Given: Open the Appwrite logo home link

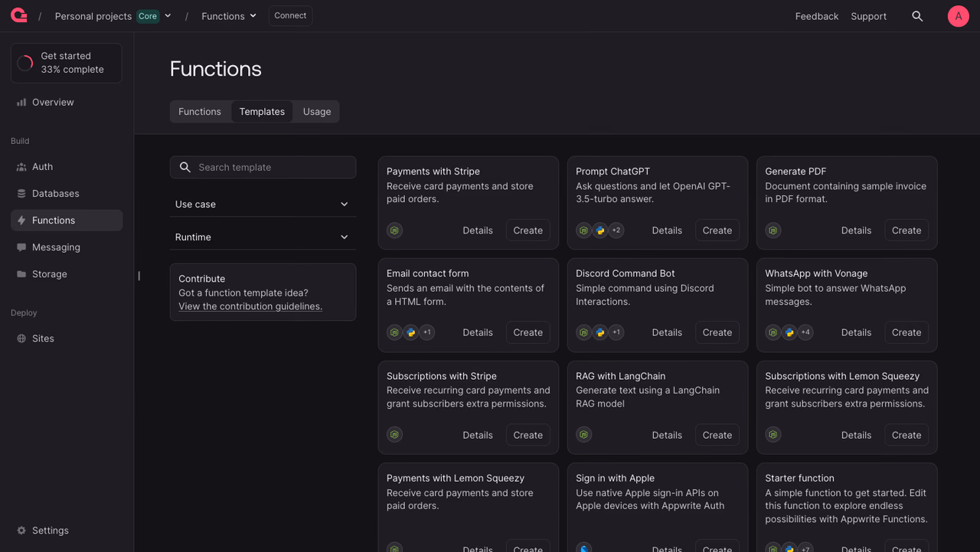Looking at the screenshot, I should [x=19, y=15].
